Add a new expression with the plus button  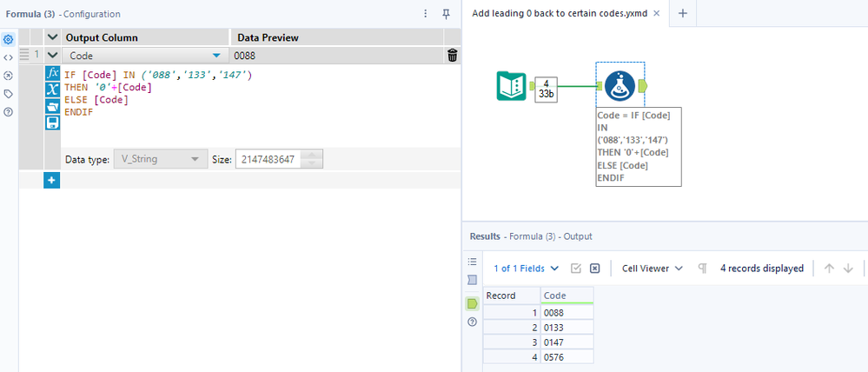point(52,180)
